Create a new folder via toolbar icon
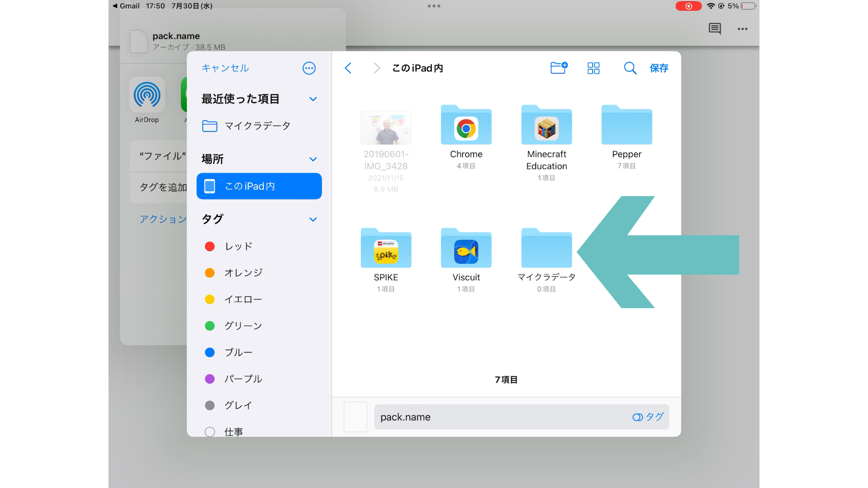The height and width of the screenshot is (488, 868). coord(559,68)
